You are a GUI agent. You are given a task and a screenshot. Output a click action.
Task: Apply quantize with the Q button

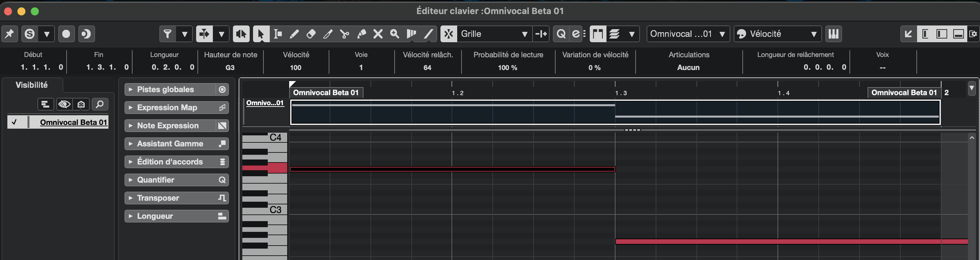coord(561,34)
